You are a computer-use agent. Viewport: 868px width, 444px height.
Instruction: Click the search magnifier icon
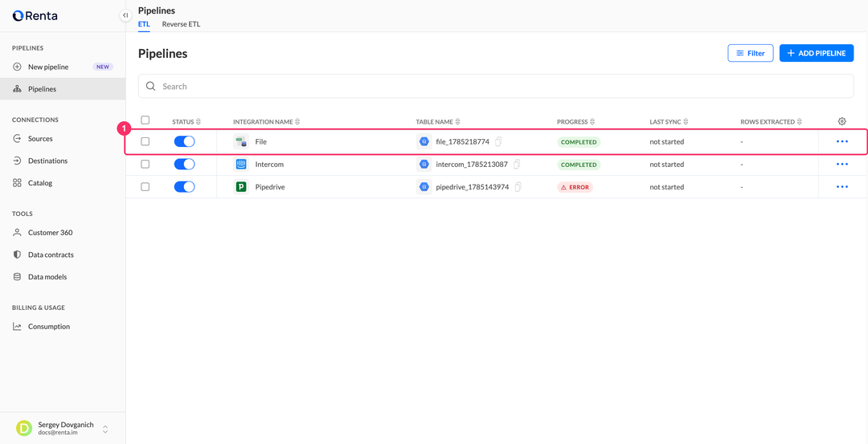point(150,86)
